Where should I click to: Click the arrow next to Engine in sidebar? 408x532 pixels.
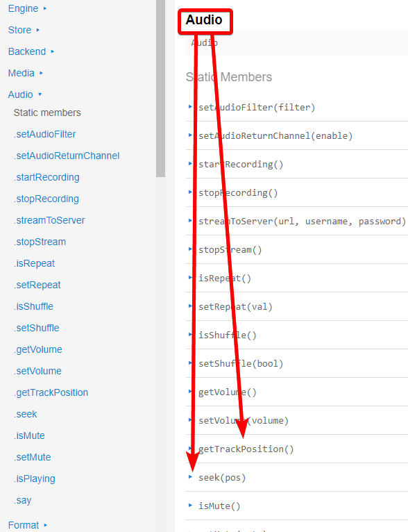point(45,8)
